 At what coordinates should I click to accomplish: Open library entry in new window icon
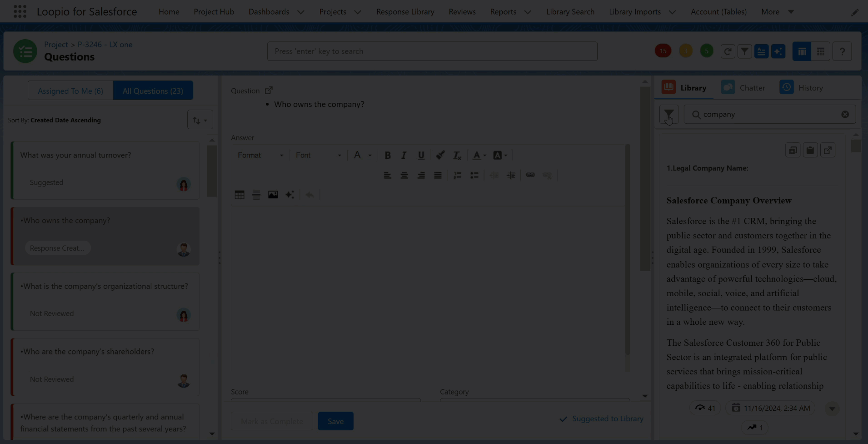pos(828,151)
